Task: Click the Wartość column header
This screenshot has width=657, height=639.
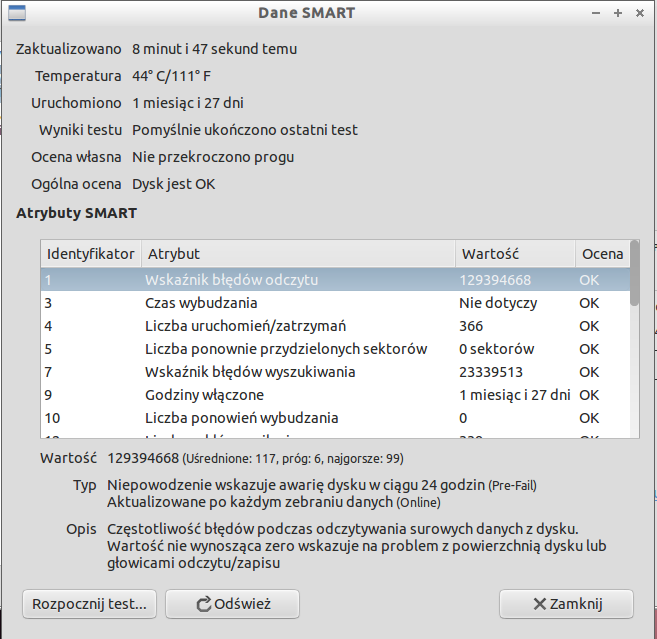Action: (513, 254)
